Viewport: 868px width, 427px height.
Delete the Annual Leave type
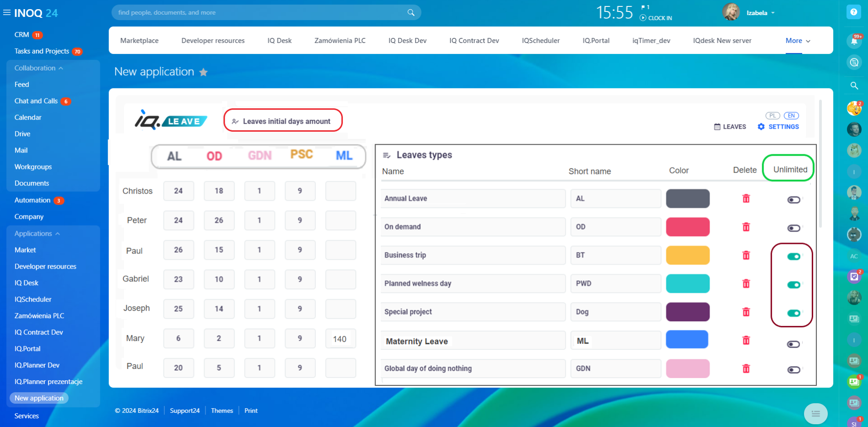746,198
